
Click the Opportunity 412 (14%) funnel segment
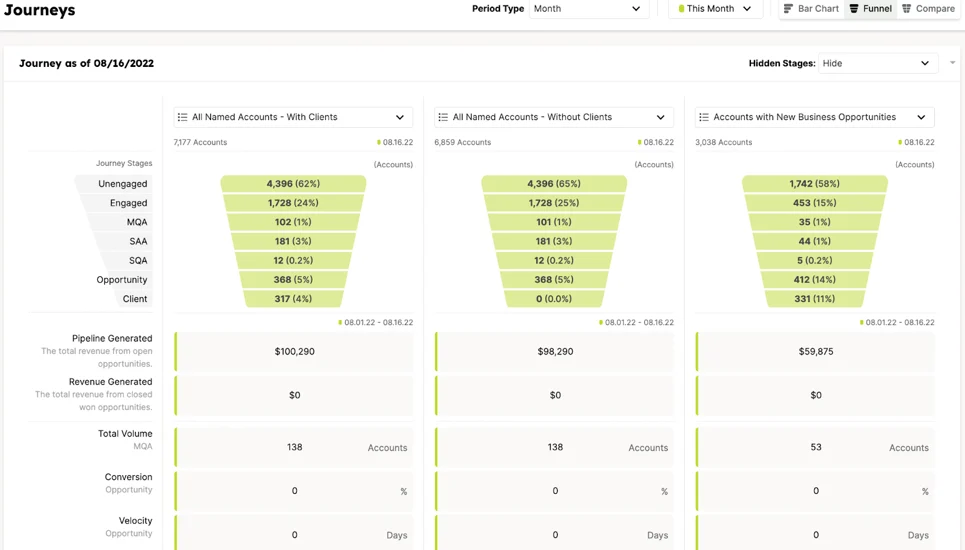click(x=815, y=279)
